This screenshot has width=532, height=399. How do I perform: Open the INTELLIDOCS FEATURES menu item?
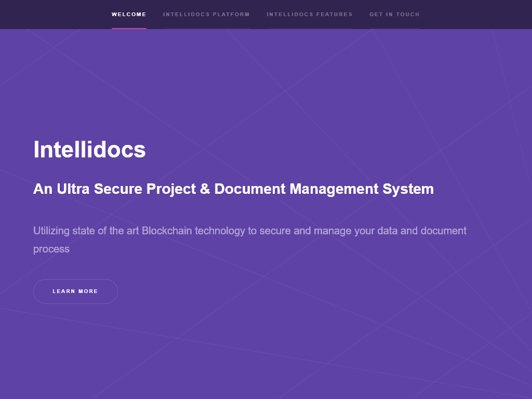(x=310, y=15)
